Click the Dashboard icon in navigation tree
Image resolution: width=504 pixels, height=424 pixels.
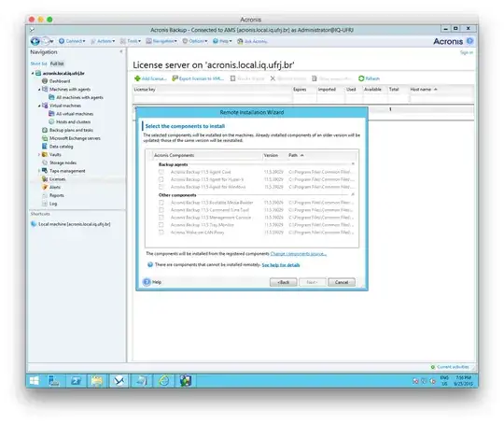(x=45, y=81)
